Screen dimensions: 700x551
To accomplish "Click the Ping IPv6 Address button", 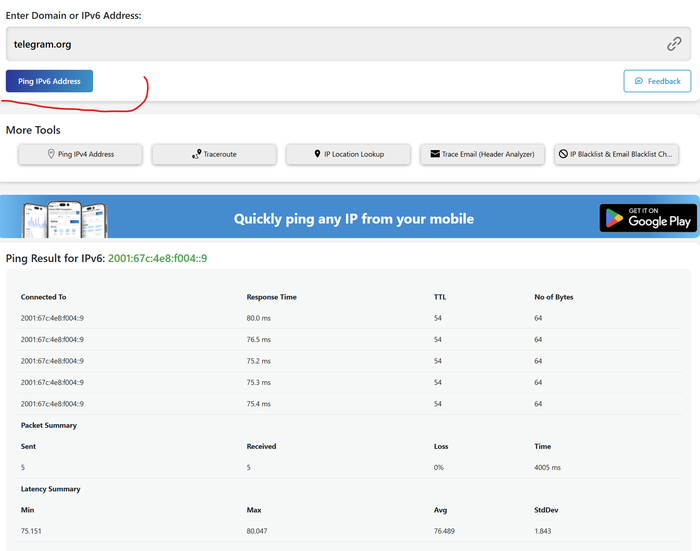I will coord(49,81).
